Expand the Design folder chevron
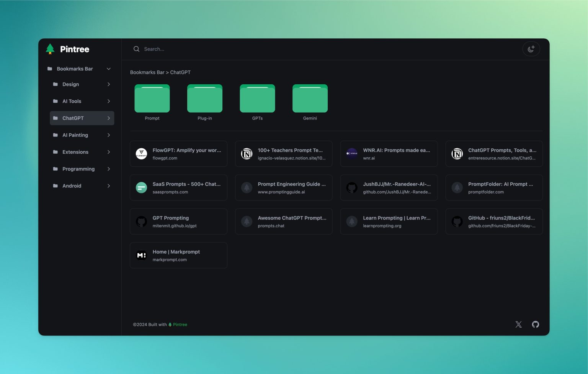 point(109,84)
